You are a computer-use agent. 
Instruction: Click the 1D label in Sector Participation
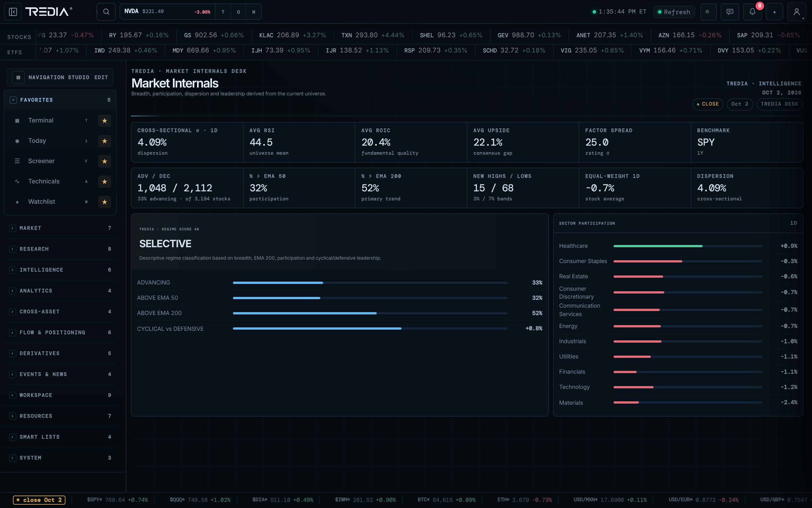pyautogui.click(x=793, y=223)
